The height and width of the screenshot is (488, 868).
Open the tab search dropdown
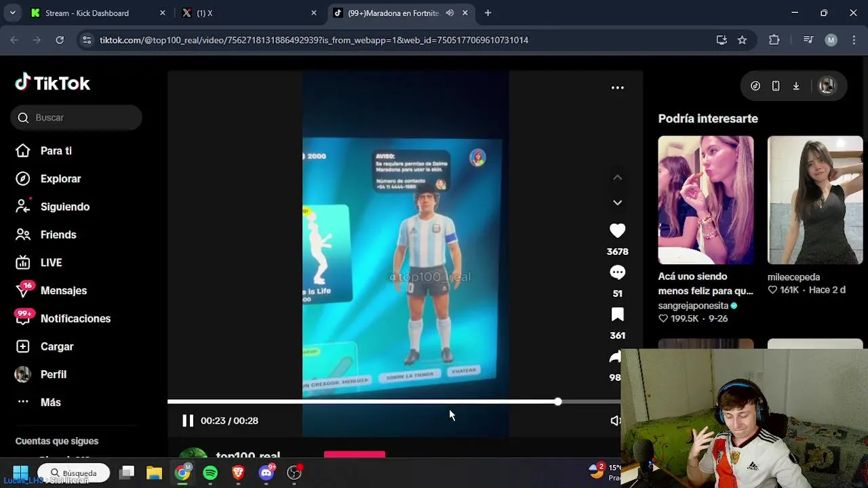click(x=12, y=13)
